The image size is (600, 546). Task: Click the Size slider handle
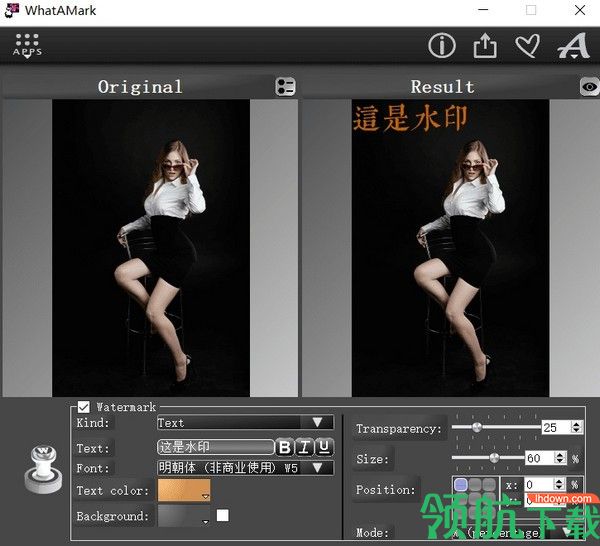[494, 458]
